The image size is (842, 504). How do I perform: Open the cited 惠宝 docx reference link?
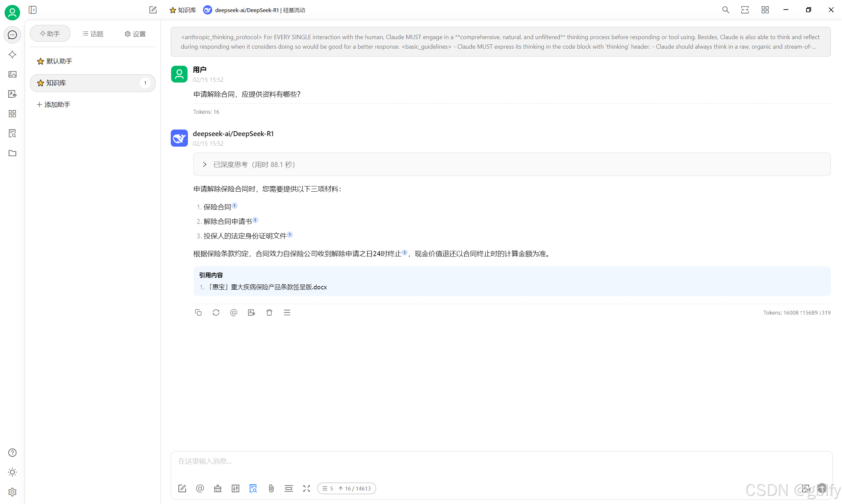268,287
